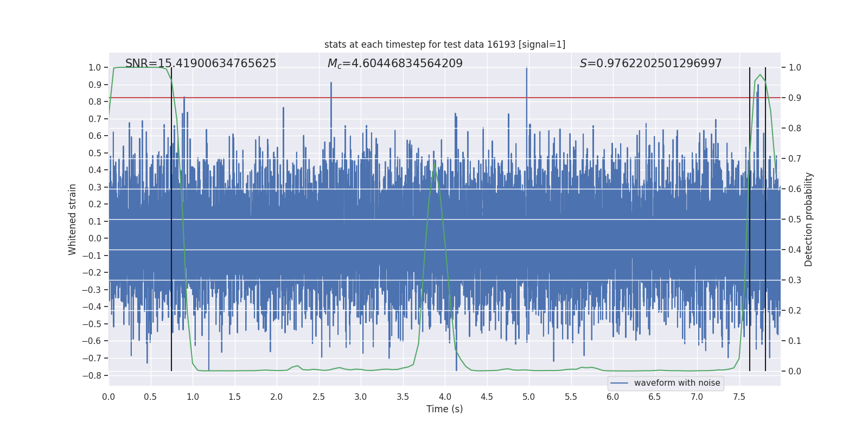Click the 'waveform with noise' legend label
This screenshot has width=868, height=434.
pos(677,383)
